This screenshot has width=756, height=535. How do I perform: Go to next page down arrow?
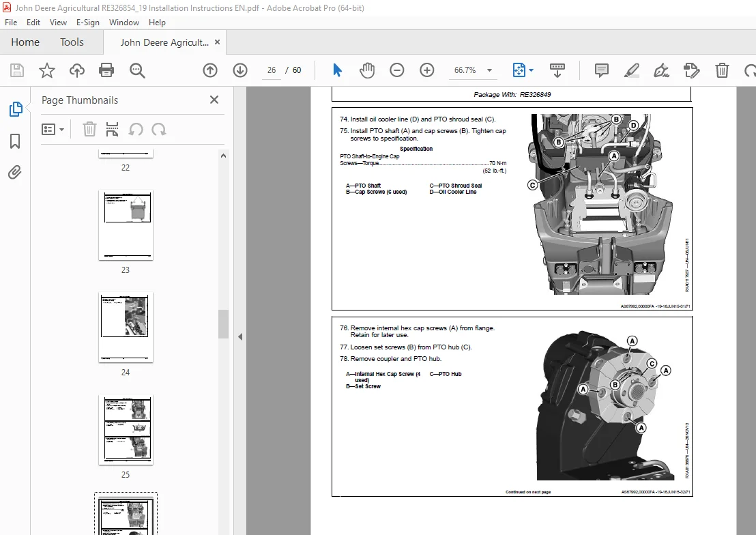(239, 70)
